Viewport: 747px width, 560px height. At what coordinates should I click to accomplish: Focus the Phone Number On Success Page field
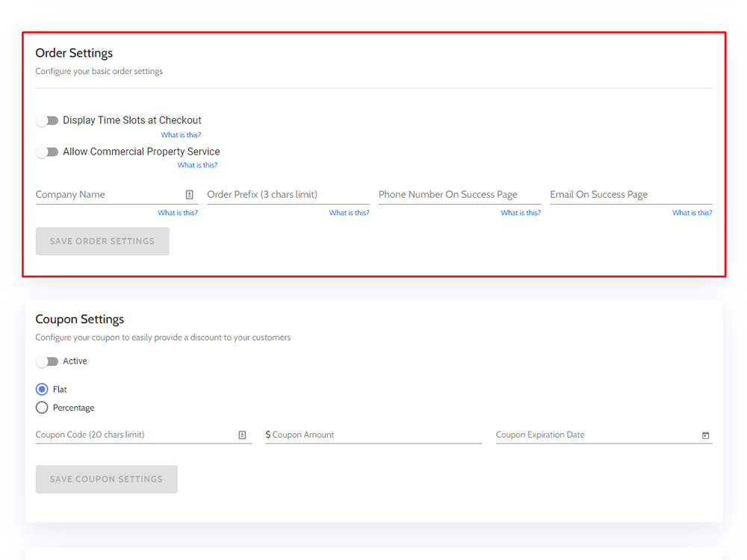click(459, 194)
